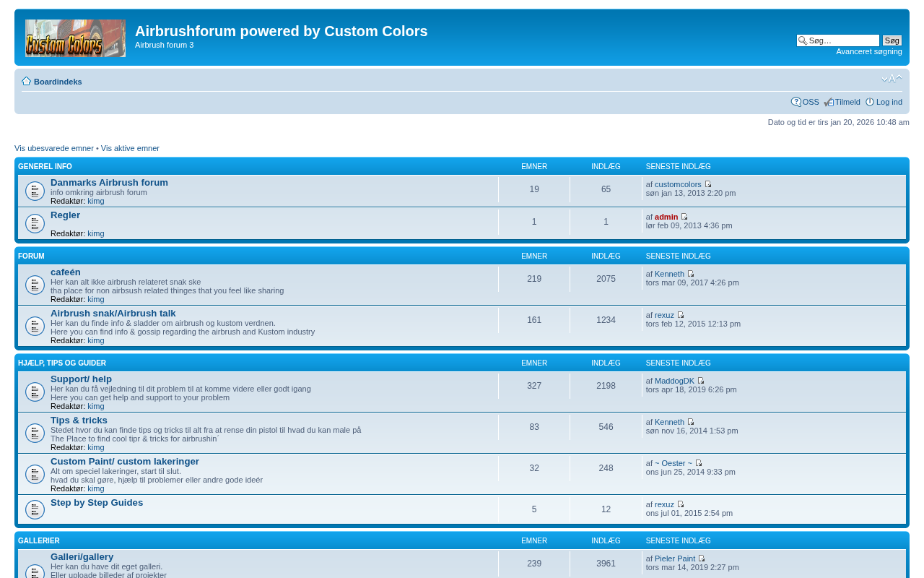Open the FORUM category header link

pyautogui.click(x=31, y=256)
